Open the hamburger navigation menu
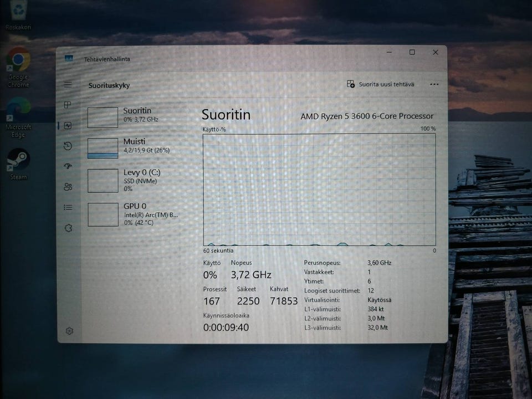 point(68,84)
